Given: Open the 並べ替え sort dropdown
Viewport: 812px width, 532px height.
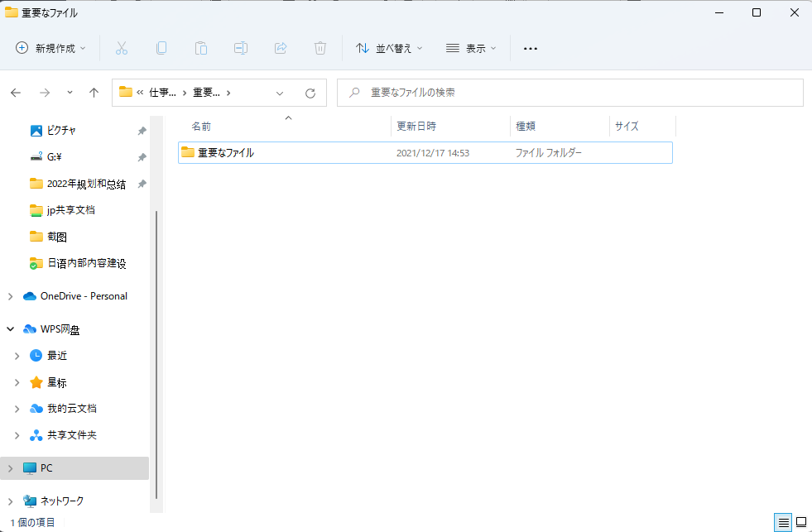Looking at the screenshot, I should pyautogui.click(x=389, y=48).
